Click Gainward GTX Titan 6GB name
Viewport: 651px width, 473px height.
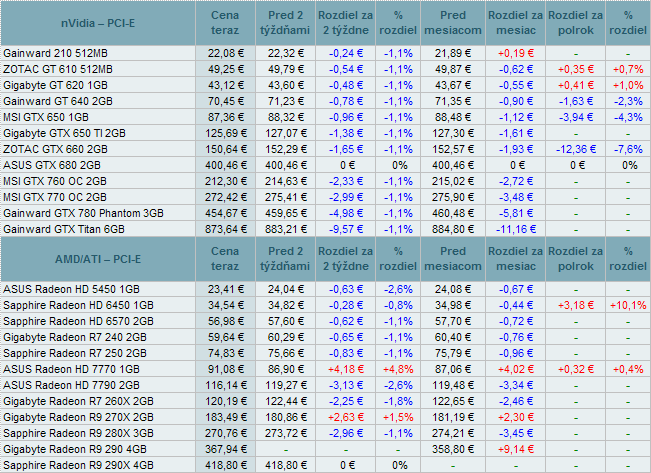(x=64, y=229)
